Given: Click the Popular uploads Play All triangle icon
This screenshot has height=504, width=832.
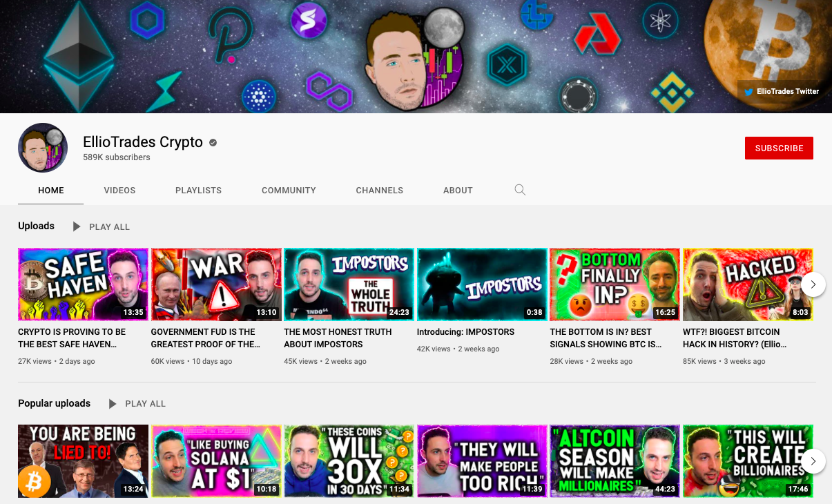Looking at the screenshot, I should click(113, 403).
